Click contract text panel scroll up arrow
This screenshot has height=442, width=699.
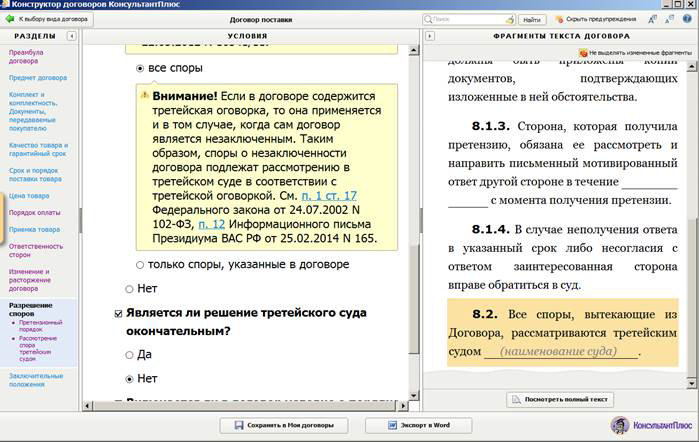[691, 67]
